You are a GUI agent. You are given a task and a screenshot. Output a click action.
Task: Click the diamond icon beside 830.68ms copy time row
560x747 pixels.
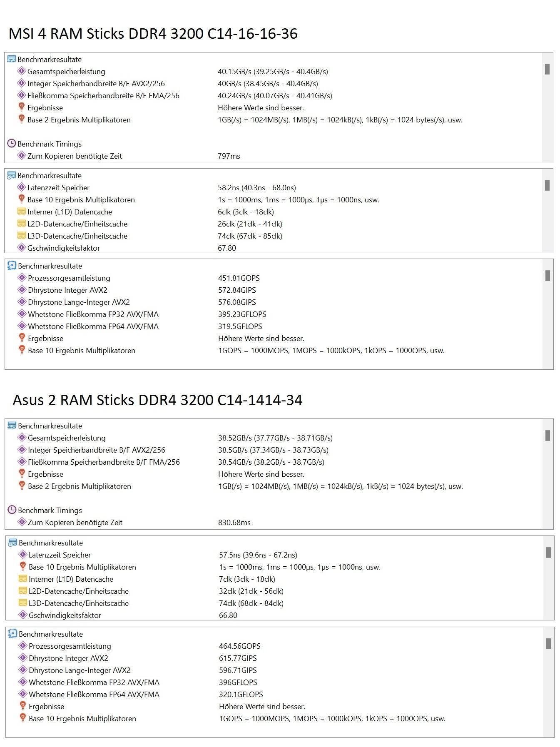tap(22, 522)
